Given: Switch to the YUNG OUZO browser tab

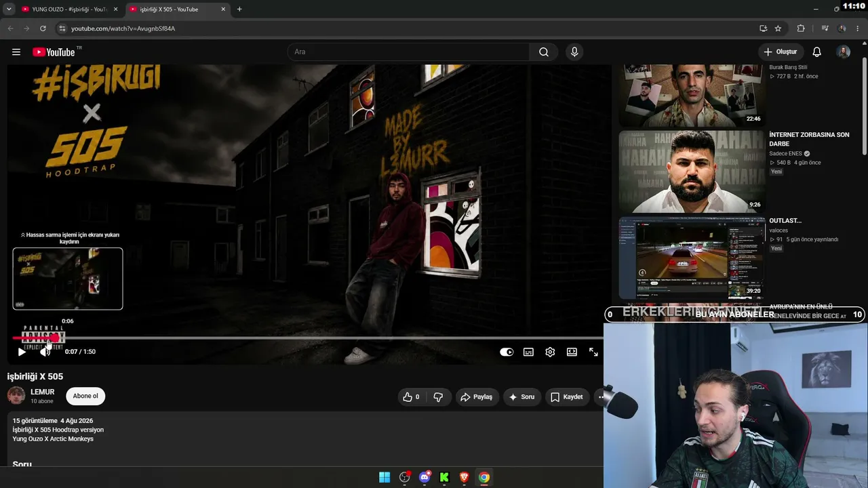Looking at the screenshot, I should pyautogui.click(x=68, y=9).
